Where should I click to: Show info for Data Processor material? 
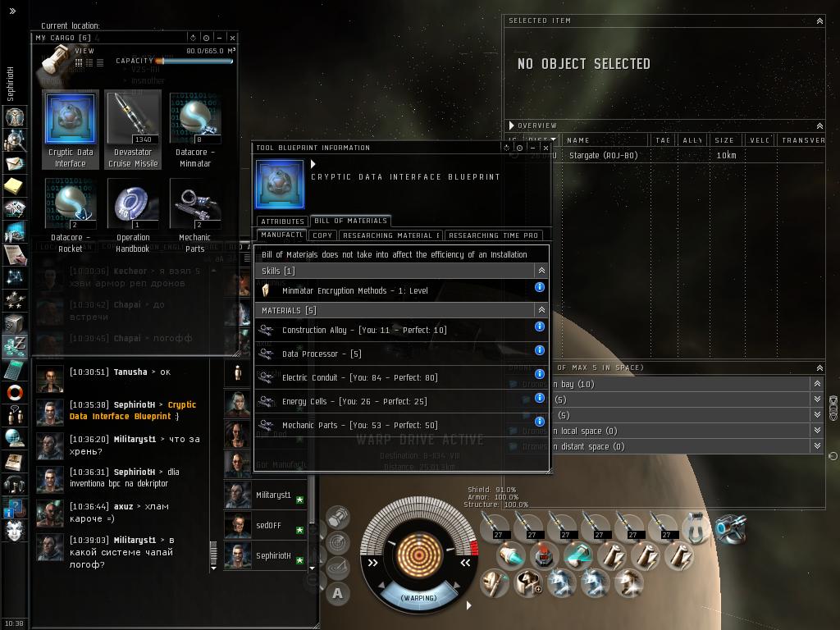[540, 349]
